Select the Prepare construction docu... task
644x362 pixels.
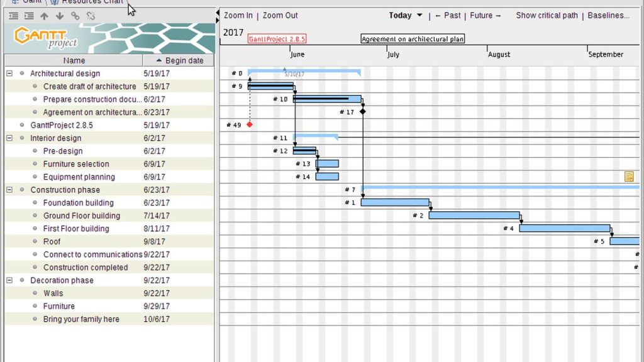point(92,99)
